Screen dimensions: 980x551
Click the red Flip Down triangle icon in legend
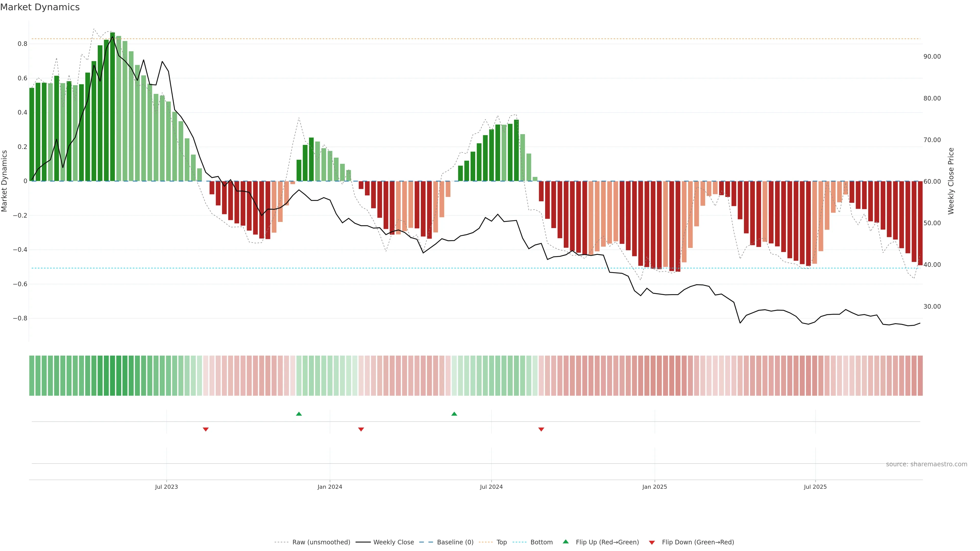(x=652, y=542)
